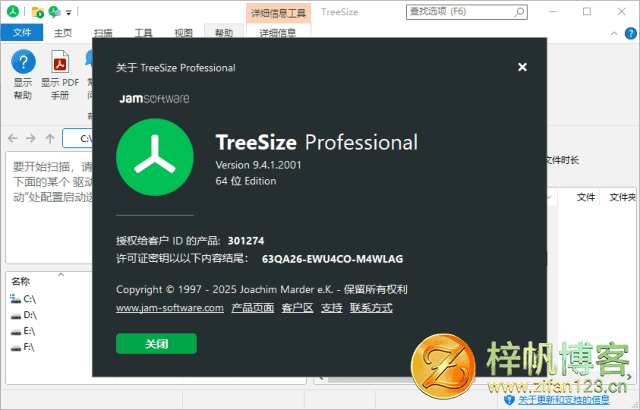The image size is (640, 410).
Task: Open the 文件 ribbon tab
Action: pyautogui.click(x=22, y=32)
